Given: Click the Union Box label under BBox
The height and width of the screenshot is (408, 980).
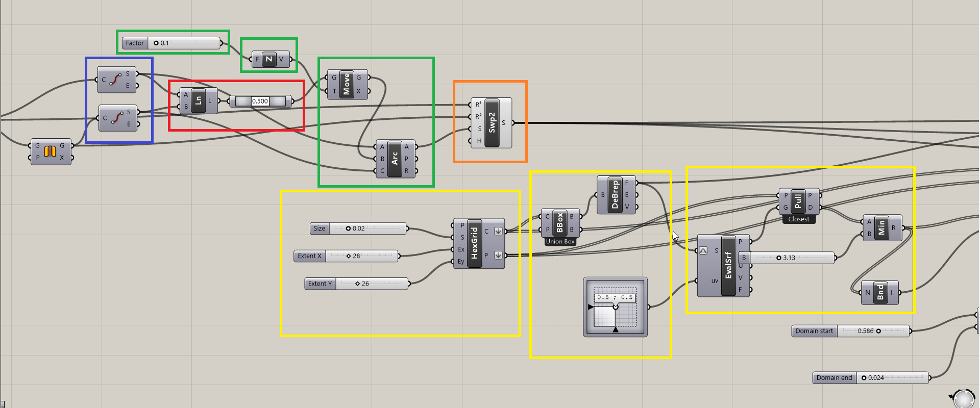Looking at the screenshot, I should 560,242.
